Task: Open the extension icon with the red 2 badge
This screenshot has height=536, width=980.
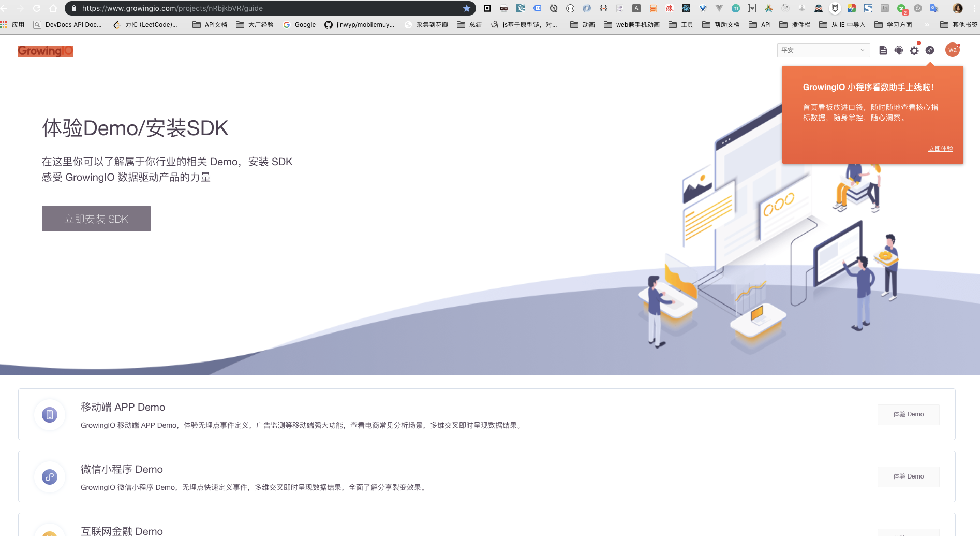Action: click(x=902, y=9)
